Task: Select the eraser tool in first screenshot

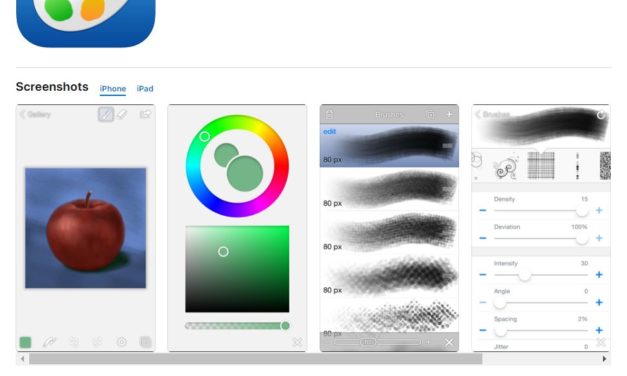Action: [x=122, y=114]
